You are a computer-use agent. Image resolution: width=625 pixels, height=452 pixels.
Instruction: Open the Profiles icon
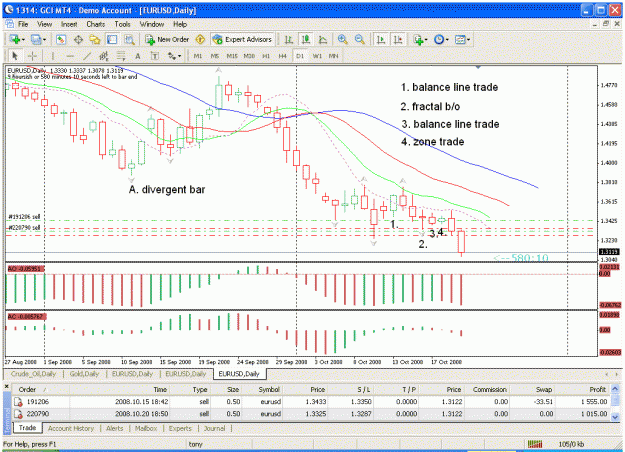[36, 39]
